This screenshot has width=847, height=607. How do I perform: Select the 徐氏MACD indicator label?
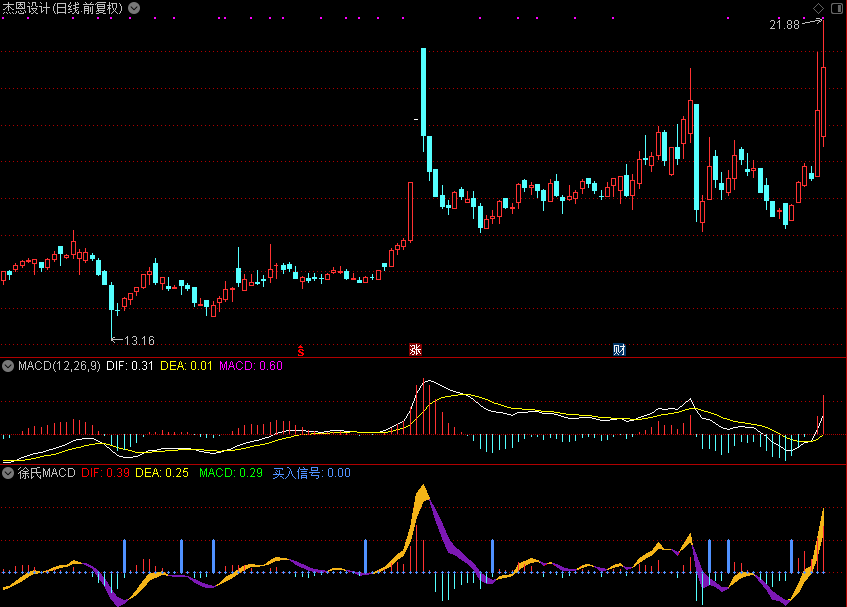pyautogui.click(x=46, y=472)
